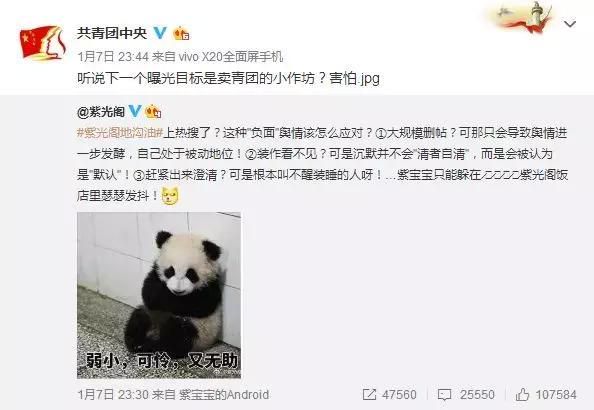The height and width of the screenshot is (410, 594).
Task: Click the verified V badge next to 紫光阁
Action: 135,111
